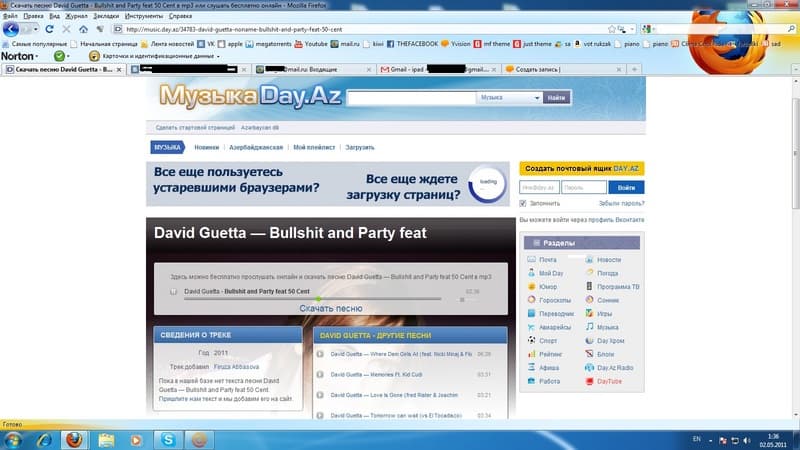
Task: Open the Windows Start orb
Action: (12, 440)
